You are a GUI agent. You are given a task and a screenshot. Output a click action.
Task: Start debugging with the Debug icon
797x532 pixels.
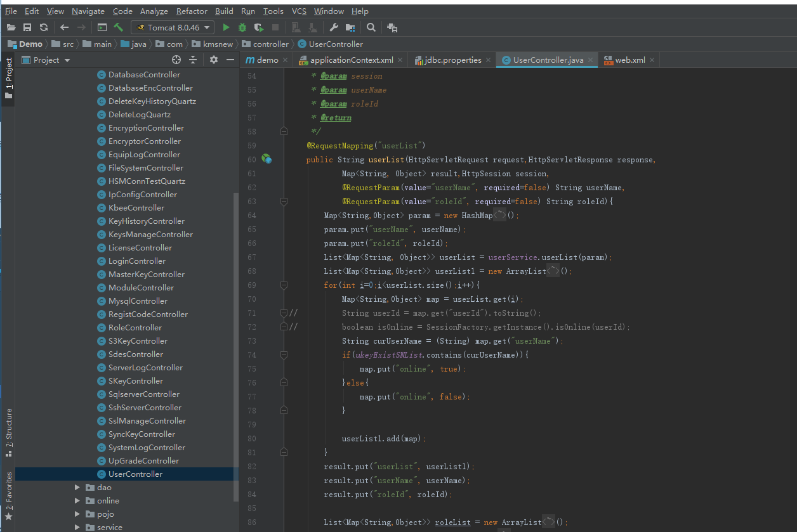[x=242, y=27]
